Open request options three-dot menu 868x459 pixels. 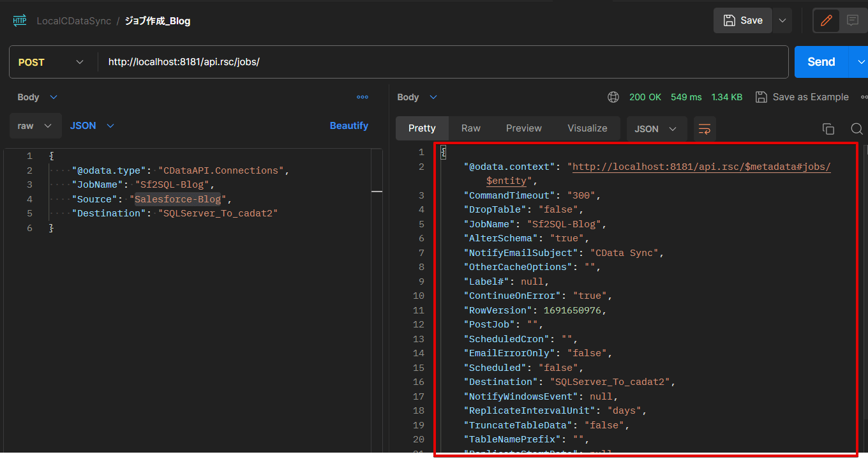[x=363, y=97]
